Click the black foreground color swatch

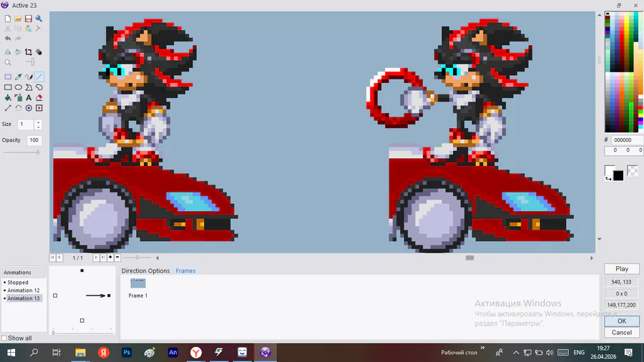pyautogui.click(x=618, y=176)
